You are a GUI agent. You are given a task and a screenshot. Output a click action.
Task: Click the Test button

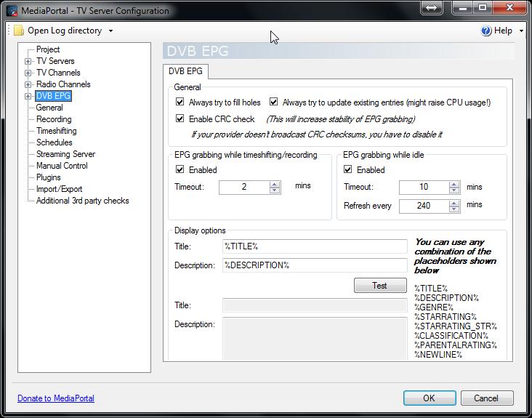pos(380,286)
